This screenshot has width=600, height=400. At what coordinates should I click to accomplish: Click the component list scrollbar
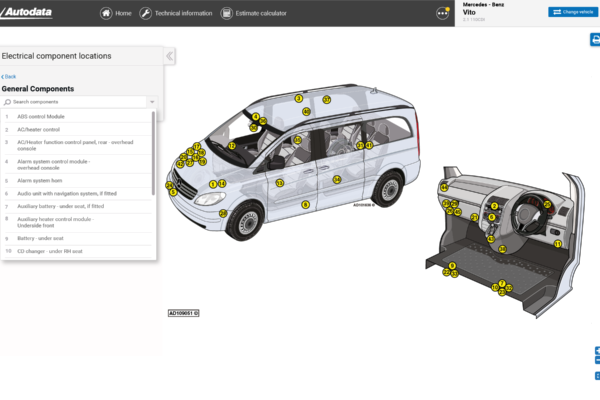(x=154, y=150)
